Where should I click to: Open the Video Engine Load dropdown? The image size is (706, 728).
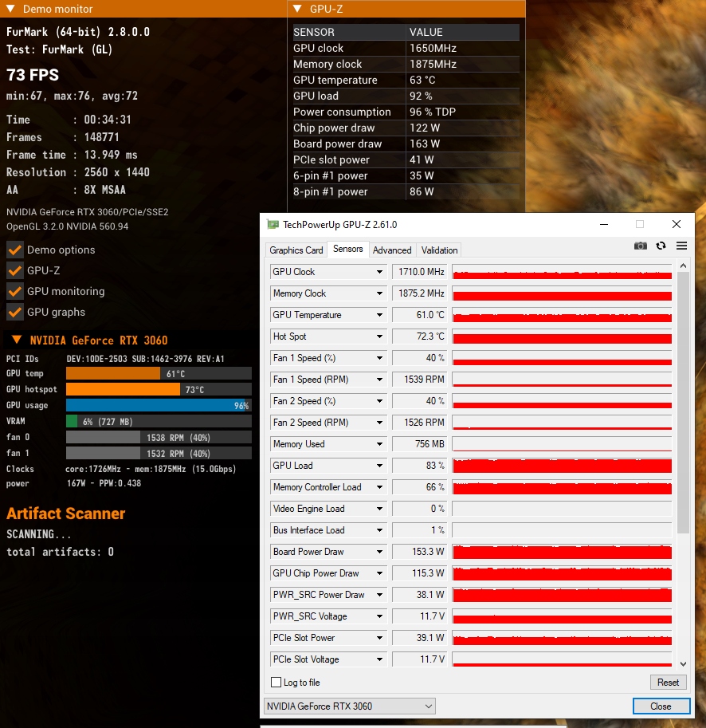click(x=379, y=509)
